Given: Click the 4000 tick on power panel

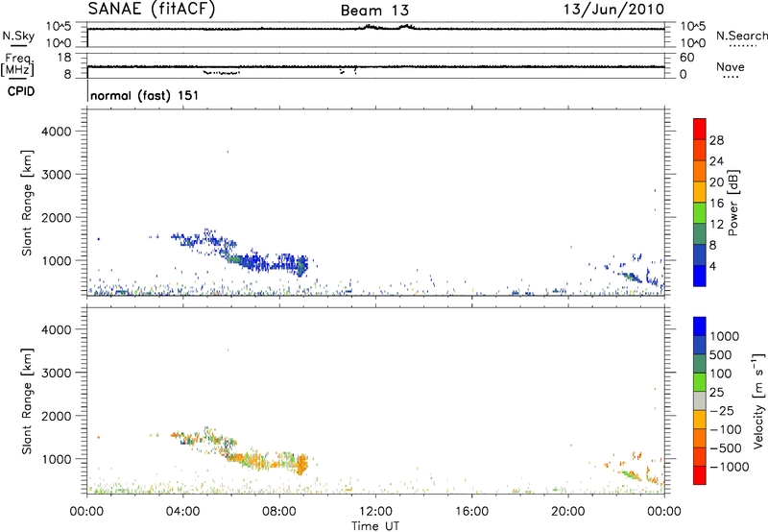Looking at the screenshot, I should 56,132.
